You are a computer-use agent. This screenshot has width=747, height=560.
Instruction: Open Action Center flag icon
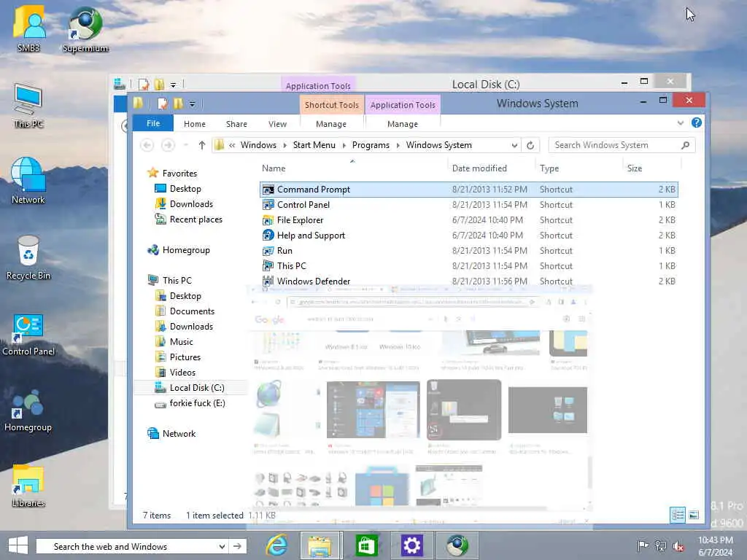pos(643,546)
